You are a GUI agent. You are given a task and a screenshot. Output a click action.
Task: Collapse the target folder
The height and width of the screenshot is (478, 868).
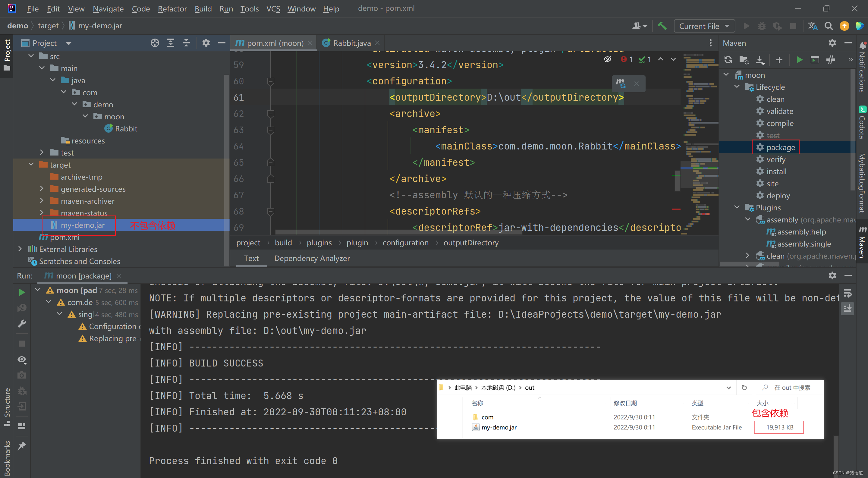tap(31, 164)
